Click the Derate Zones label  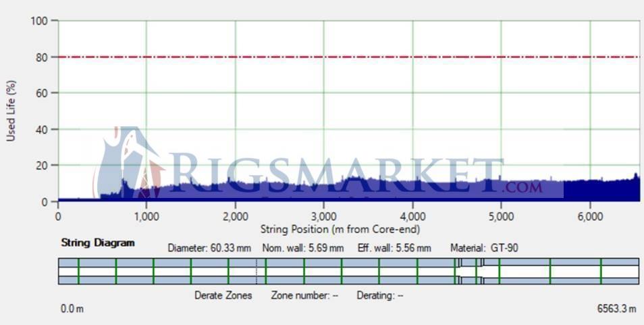[223, 295]
